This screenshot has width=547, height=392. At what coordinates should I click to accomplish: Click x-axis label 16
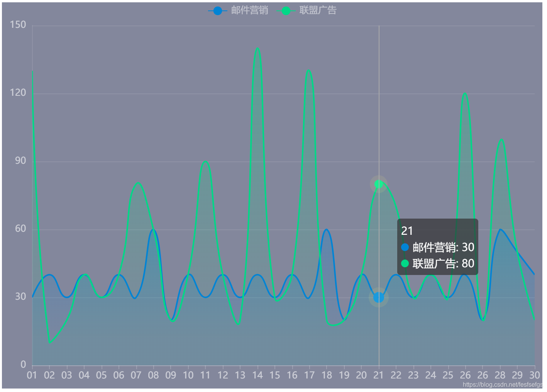point(292,375)
